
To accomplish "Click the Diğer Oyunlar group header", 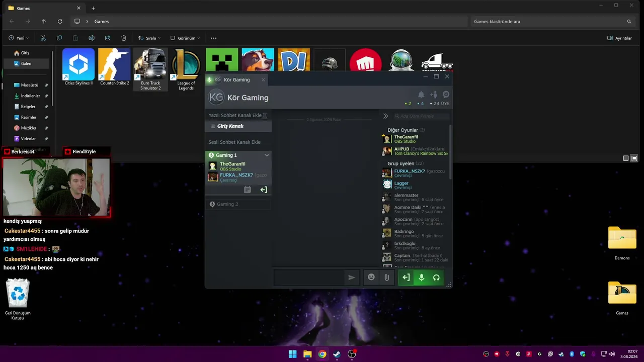I will point(406,130).
